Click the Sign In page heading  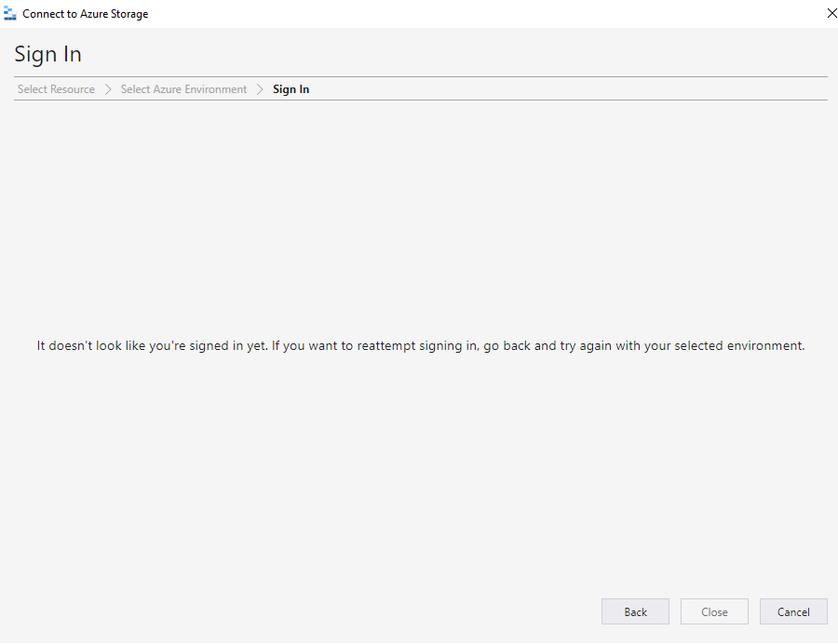coord(48,55)
